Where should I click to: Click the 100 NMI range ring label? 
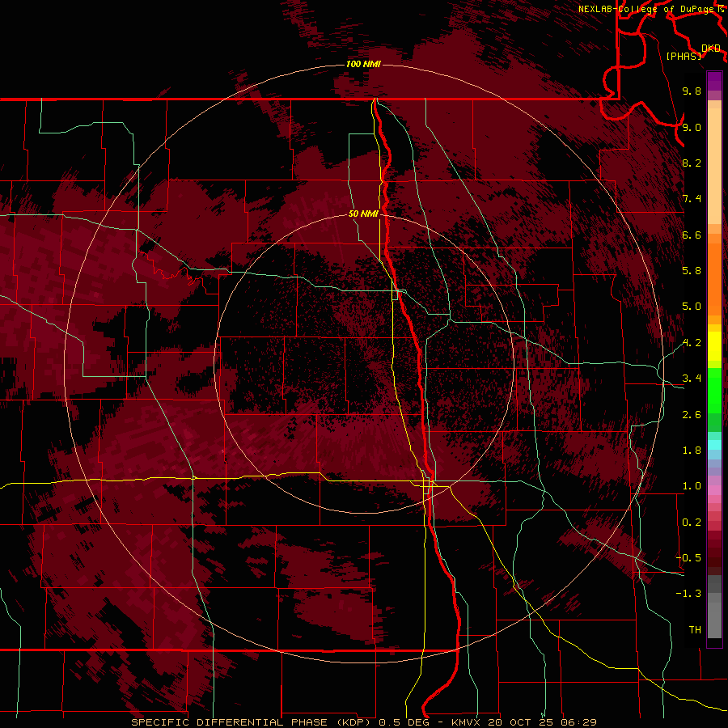(x=363, y=64)
